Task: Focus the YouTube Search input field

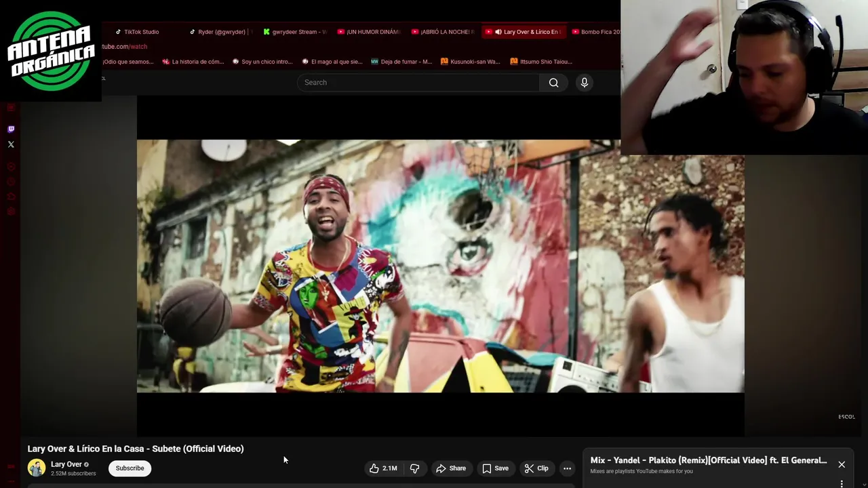Action: pyautogui.click(x=418, y=83)
